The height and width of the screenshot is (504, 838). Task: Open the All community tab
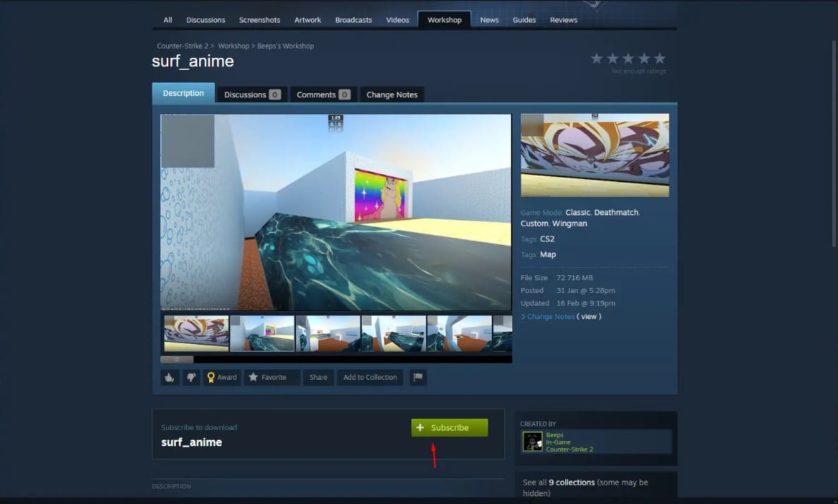click(168, 20)
